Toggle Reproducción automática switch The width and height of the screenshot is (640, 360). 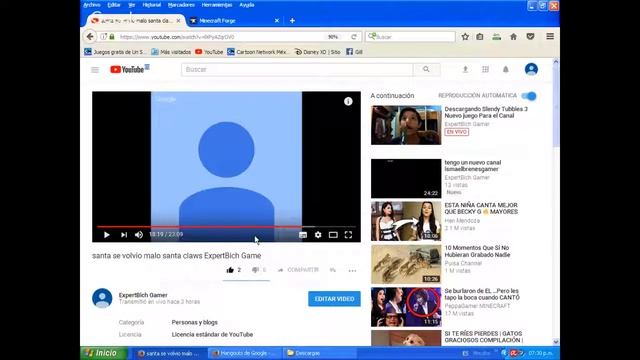click(529, 96)
